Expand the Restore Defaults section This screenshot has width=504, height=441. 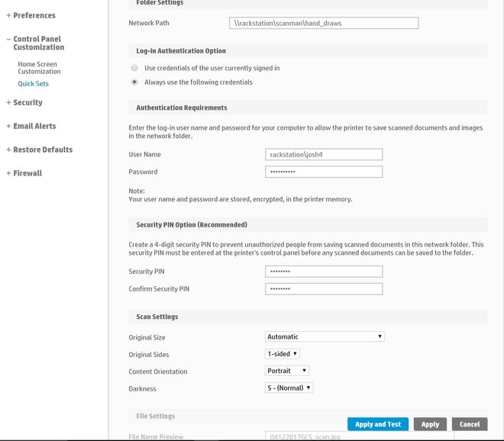41,150
